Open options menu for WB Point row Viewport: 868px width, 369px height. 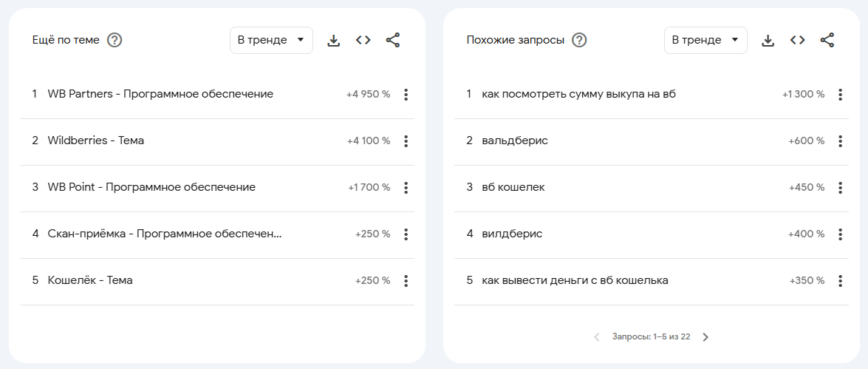click(406, 188)
